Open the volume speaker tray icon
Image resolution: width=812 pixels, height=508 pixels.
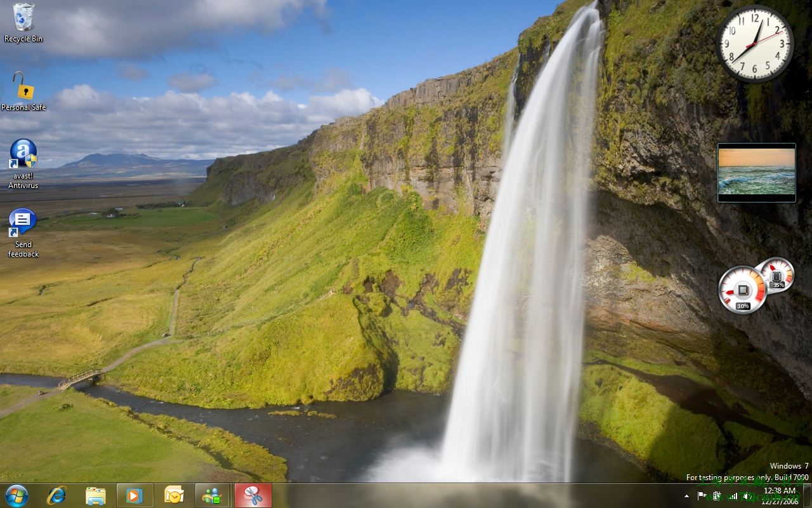tap(747, 496)
